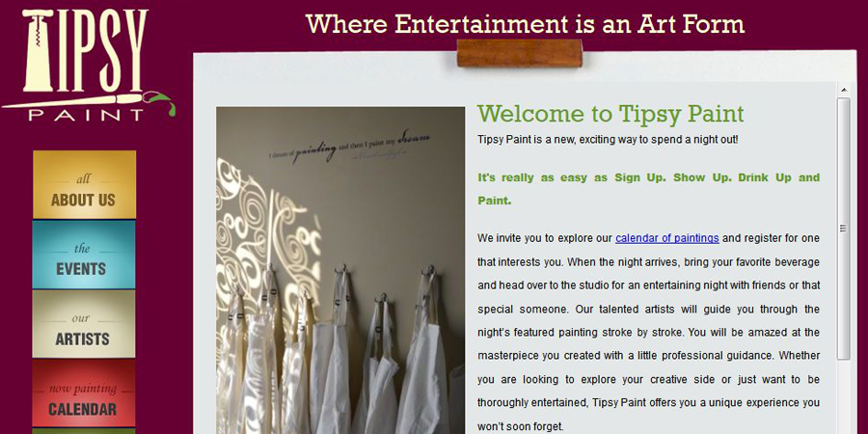Click the scrollbar track below the thumb

(x=843, y=397)
